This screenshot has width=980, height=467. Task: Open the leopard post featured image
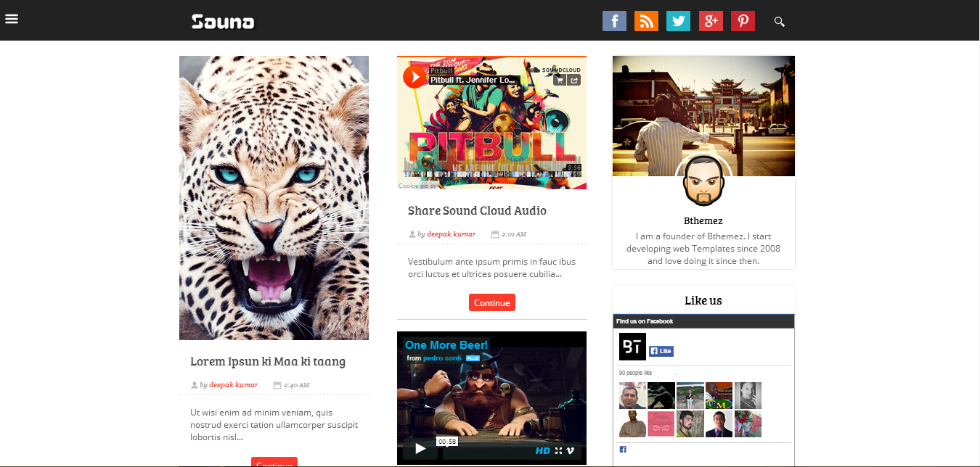(x=274, y=198)
